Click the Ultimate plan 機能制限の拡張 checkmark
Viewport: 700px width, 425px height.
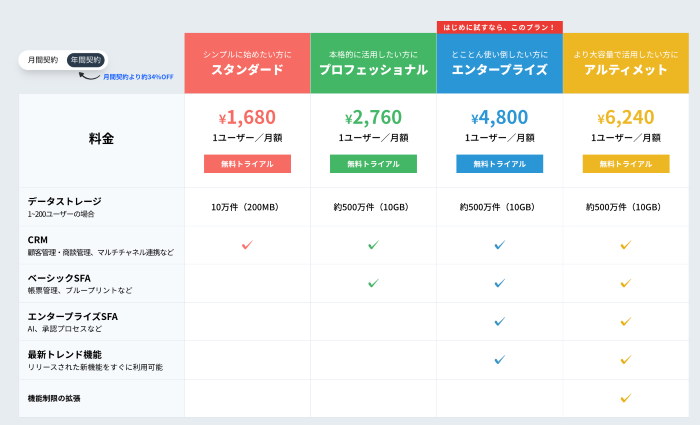(625, 397)
